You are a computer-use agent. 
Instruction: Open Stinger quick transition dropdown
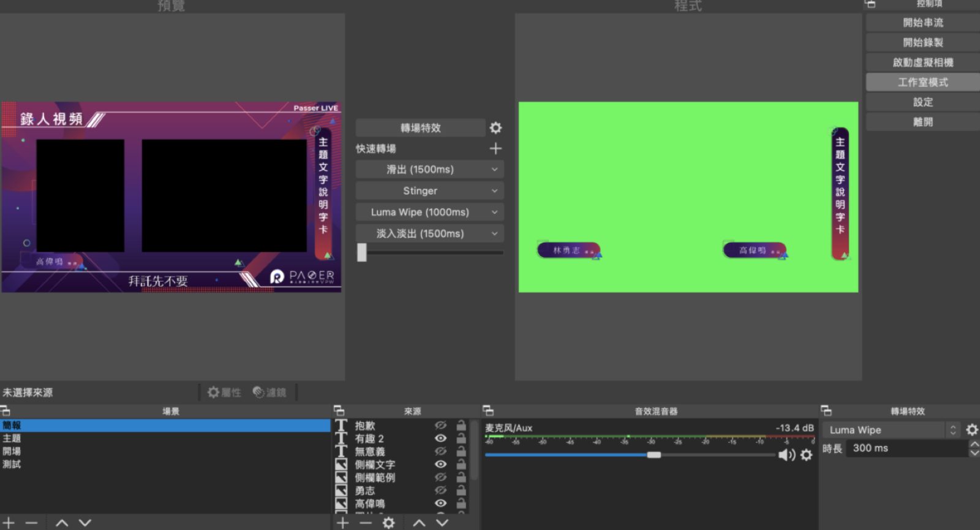click(x=429, y=191)
